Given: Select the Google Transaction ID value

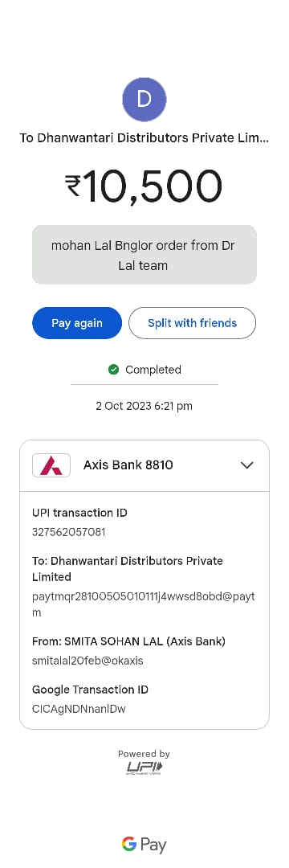Looking at the screenshot, I should (79, 709).
